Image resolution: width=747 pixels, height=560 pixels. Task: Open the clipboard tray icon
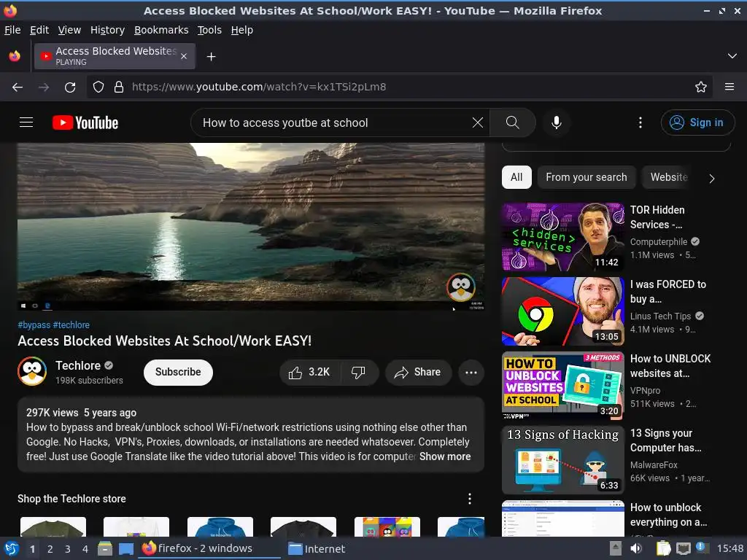(x=663, y=548)
